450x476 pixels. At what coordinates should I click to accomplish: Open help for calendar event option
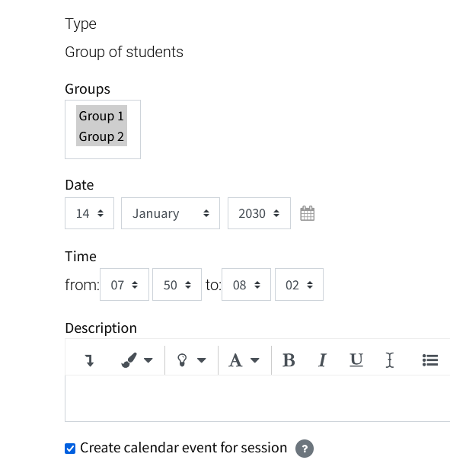coord(305,449)
